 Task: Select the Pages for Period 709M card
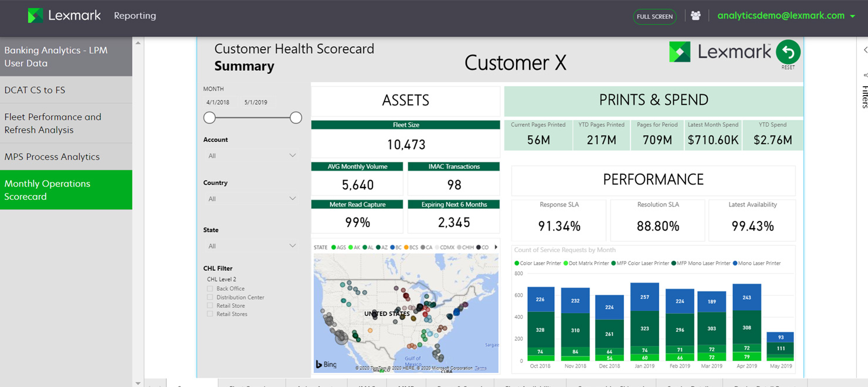tap(657, 135)
